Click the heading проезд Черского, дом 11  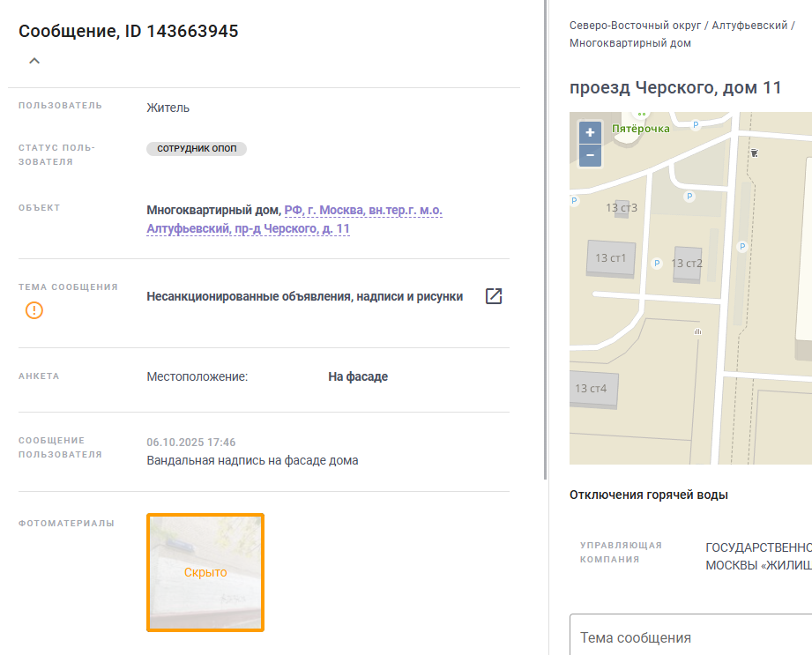coord(675,87)
